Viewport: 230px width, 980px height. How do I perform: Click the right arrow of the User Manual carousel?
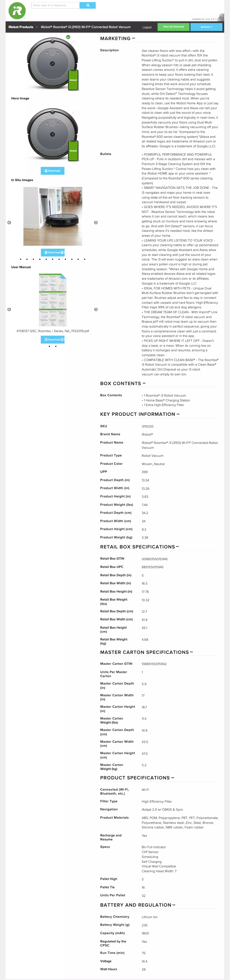tap(96, 309)
